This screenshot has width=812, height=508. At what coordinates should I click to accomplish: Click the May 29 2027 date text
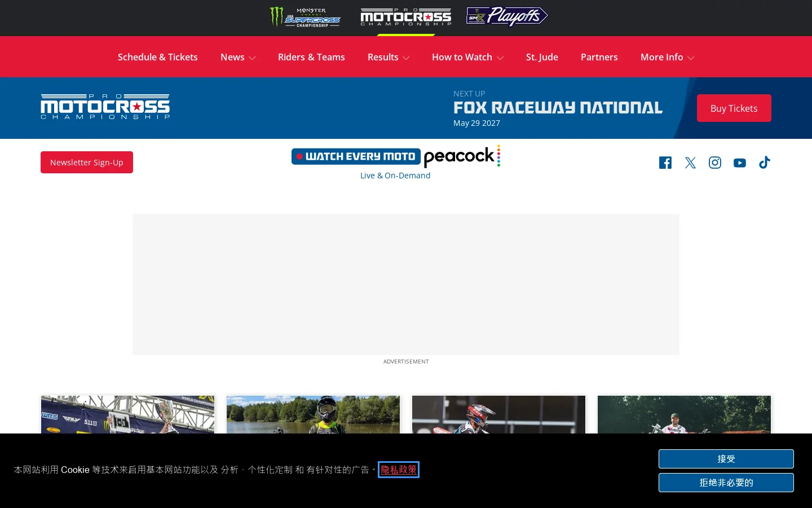[x=476, y=123]
